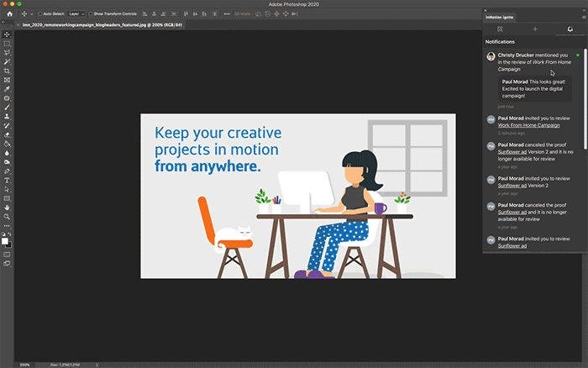
Task: Toggle Show Transform Controls checkbox
Action: [x=91, y=14]
